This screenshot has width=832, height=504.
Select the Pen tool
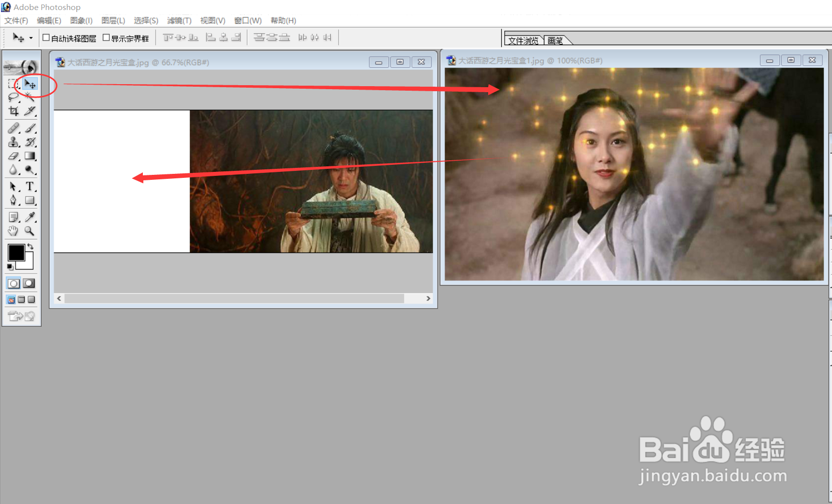(x=14, y=200)
